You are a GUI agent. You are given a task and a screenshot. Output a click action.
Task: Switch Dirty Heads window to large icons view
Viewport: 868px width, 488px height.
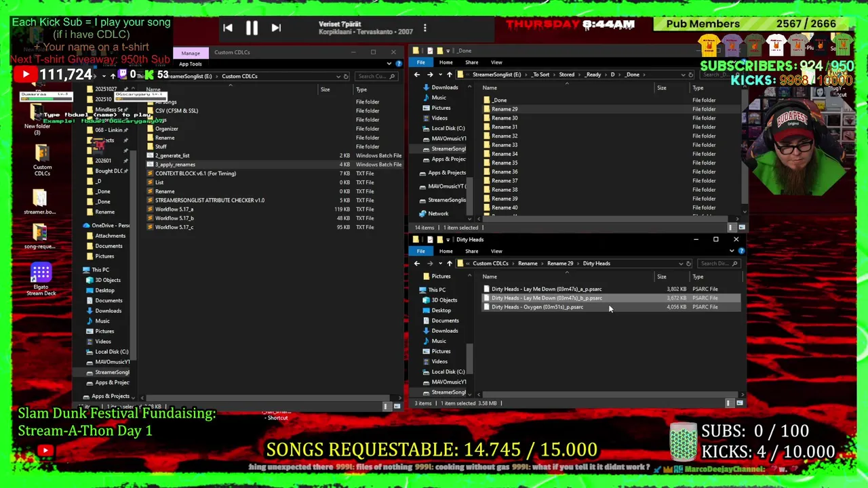click(739, 403)
